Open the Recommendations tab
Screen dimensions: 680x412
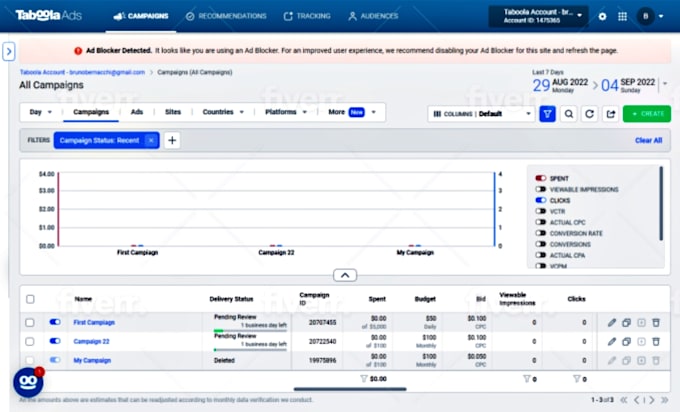225,16
